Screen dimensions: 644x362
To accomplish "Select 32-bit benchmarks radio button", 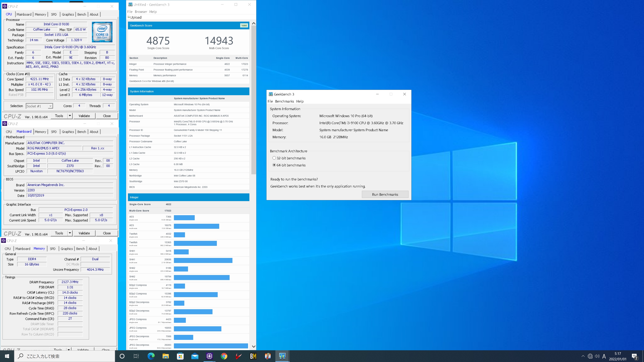I will (x=274, y=158).
